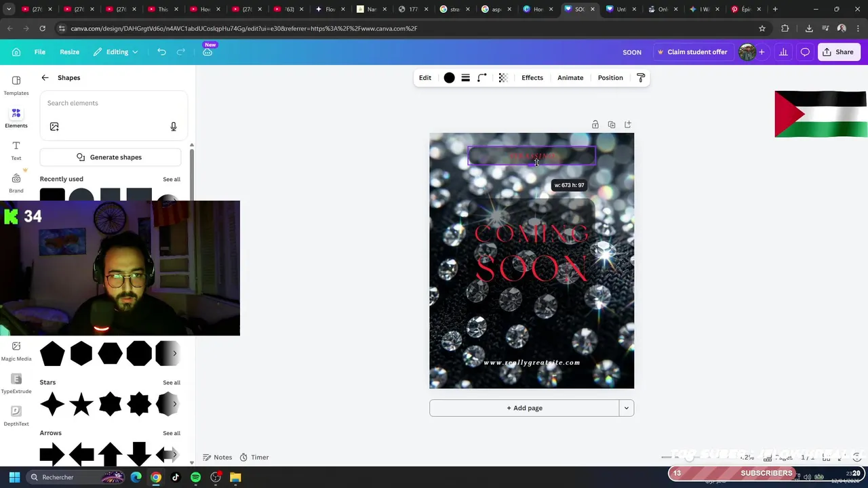Open the Magic Media app

pos(16,350)
